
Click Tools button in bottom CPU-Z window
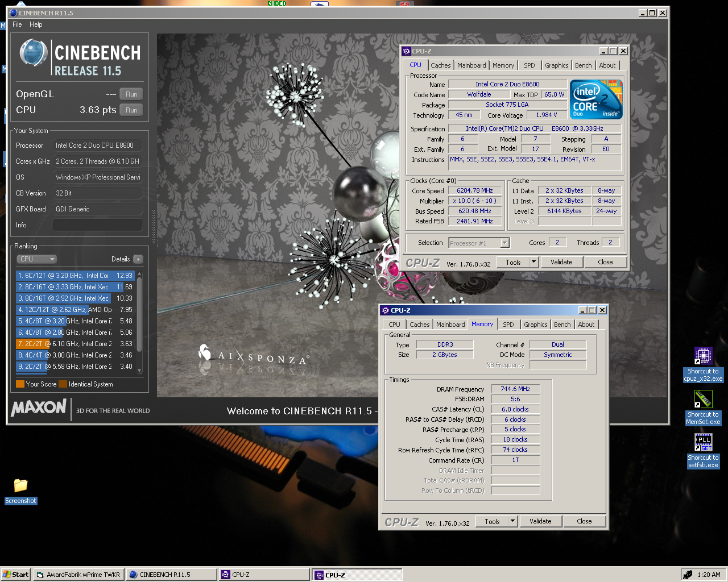492,521
